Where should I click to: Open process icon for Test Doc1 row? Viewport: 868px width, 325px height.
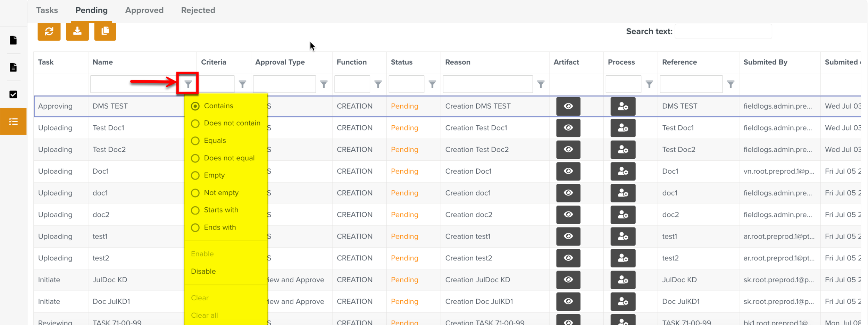pyautogui.click(x=623, y=128)
